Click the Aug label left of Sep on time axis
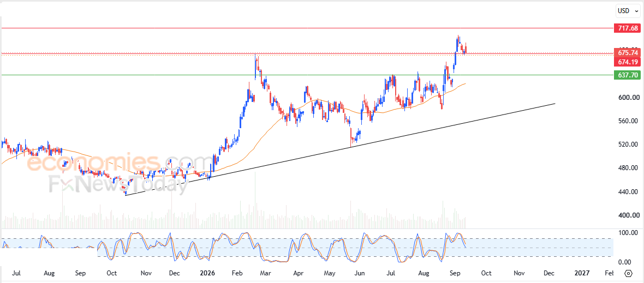Image resolution: width=644 pixels, height=283 pixels. 49,273
